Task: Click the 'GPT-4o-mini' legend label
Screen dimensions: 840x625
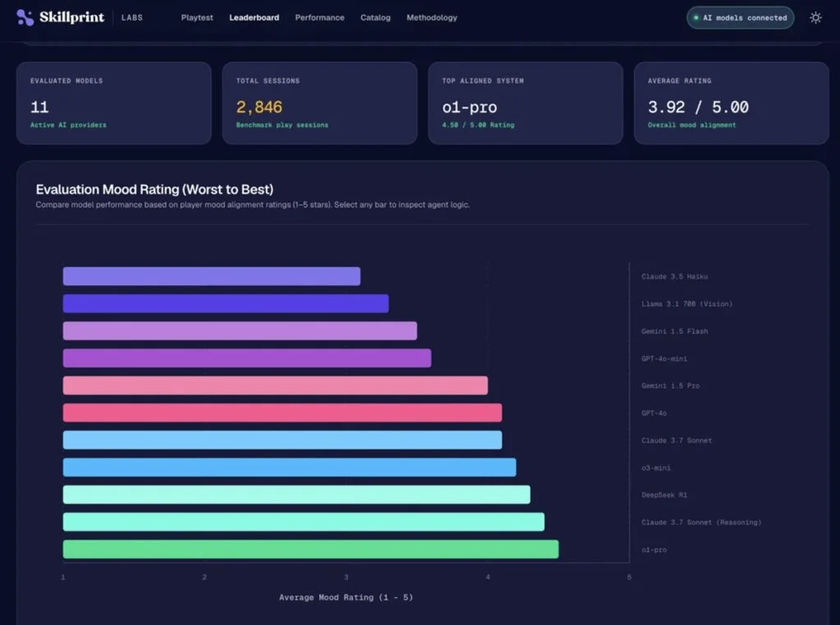Action: pyautogui.click(x=664, y=358)
